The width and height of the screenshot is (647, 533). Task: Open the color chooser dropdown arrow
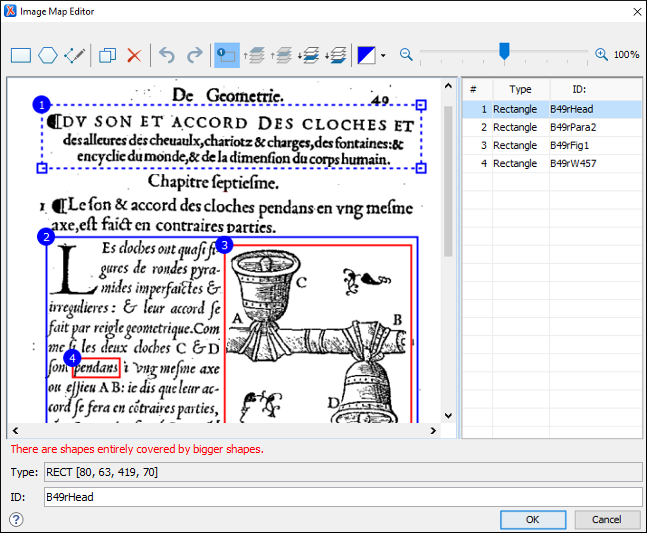[383, 56]
